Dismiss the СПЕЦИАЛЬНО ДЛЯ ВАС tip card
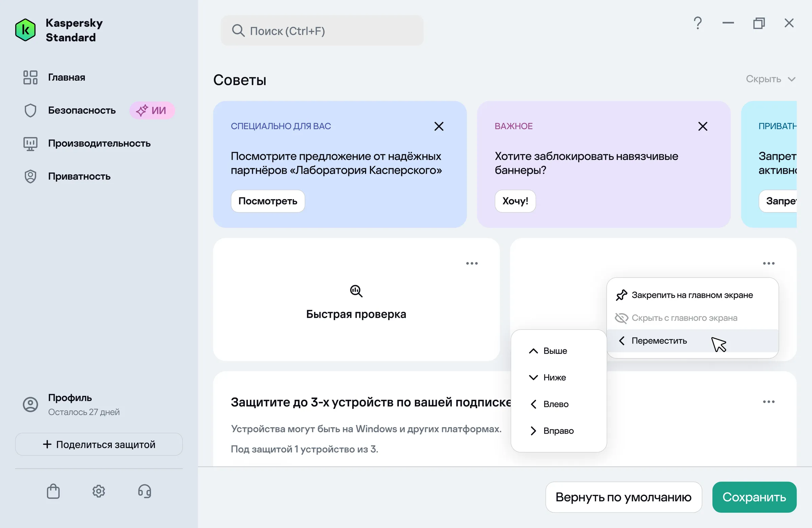This screenshot has width=812, height=528. 439,126
